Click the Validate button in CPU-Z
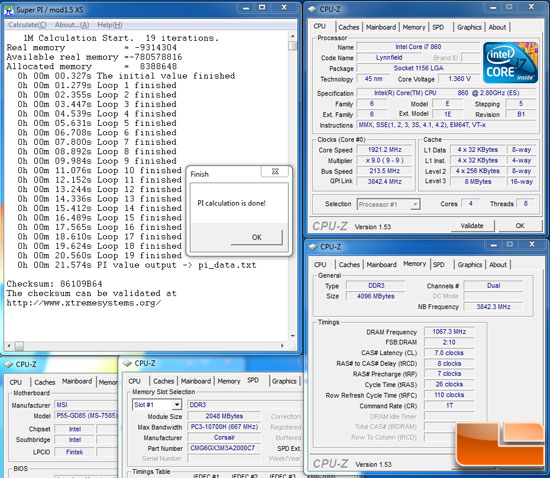550x478 pixels. [472, 226]
